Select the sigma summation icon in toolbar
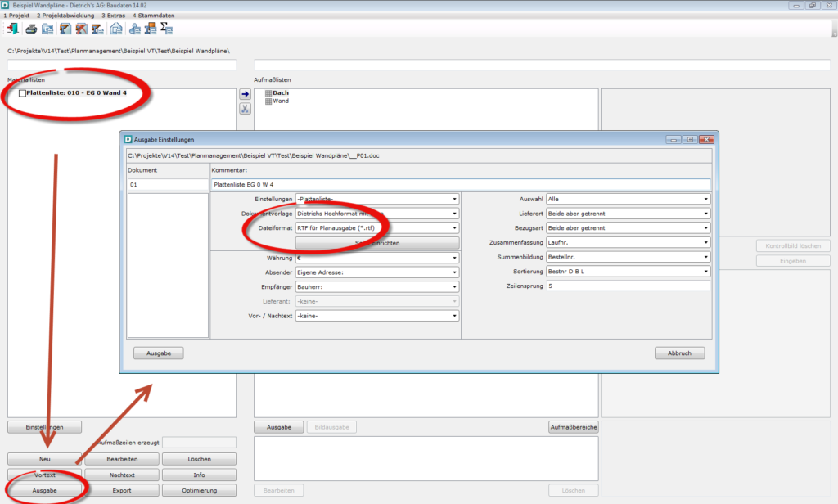 [166, 27]
